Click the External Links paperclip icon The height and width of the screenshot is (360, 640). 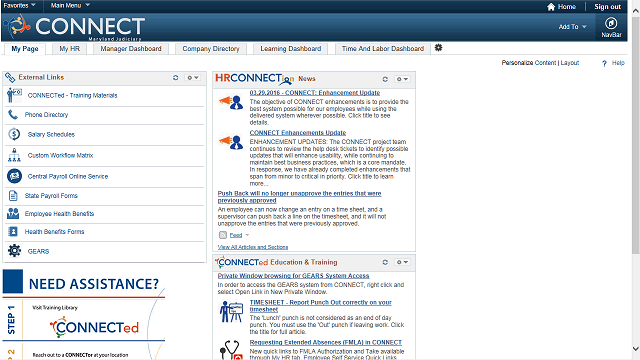[10, 77]
